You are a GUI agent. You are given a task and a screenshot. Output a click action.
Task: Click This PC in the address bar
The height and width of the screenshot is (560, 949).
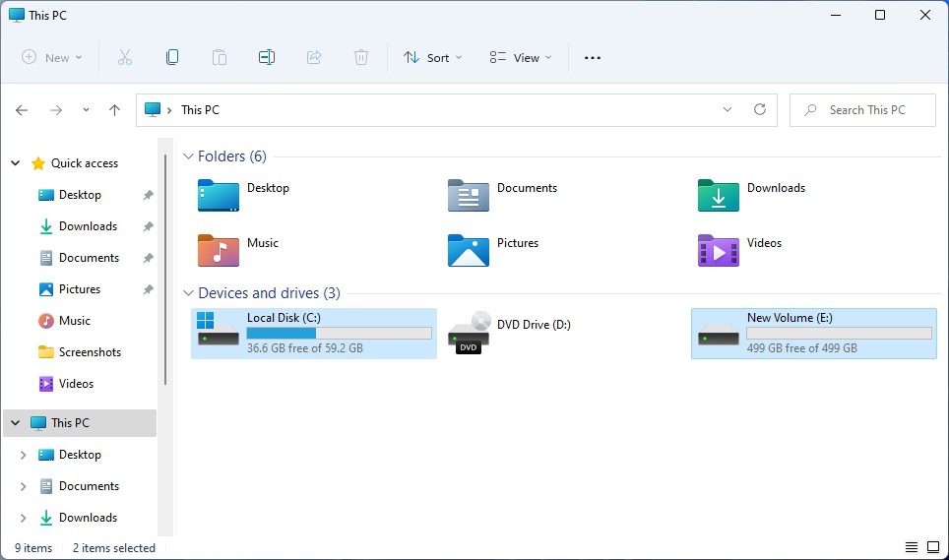click(x=200, y=110)
